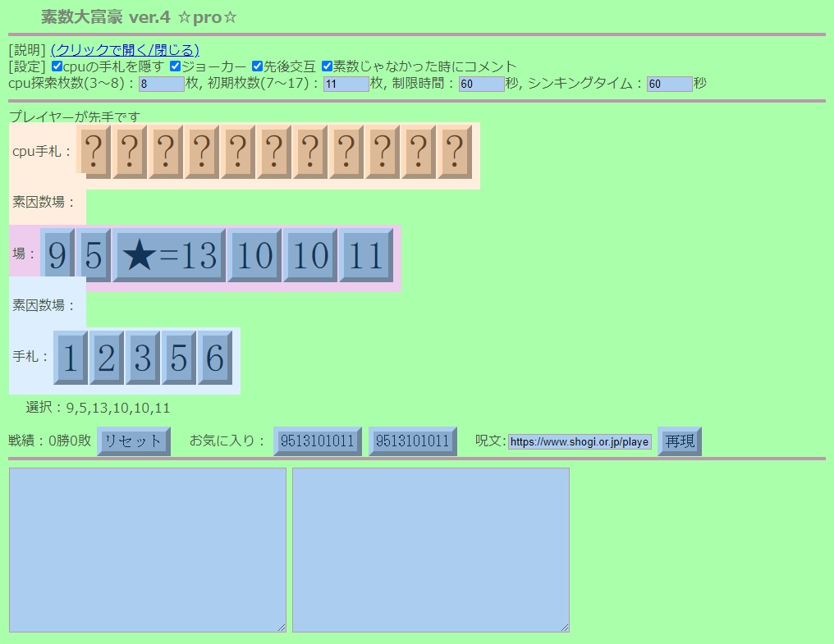Click the right text area's resize handle
The image size is (834, 644).
(565, 628)
